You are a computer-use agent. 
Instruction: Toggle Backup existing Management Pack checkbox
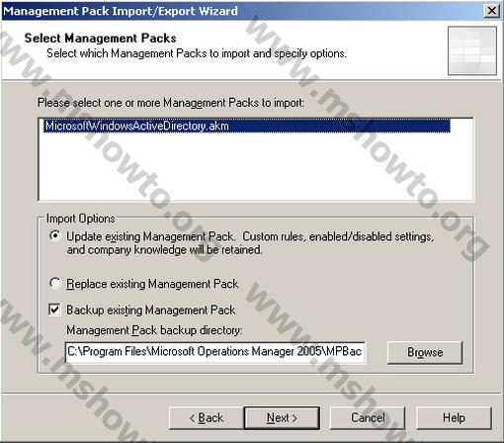click(x=54, y=310)
